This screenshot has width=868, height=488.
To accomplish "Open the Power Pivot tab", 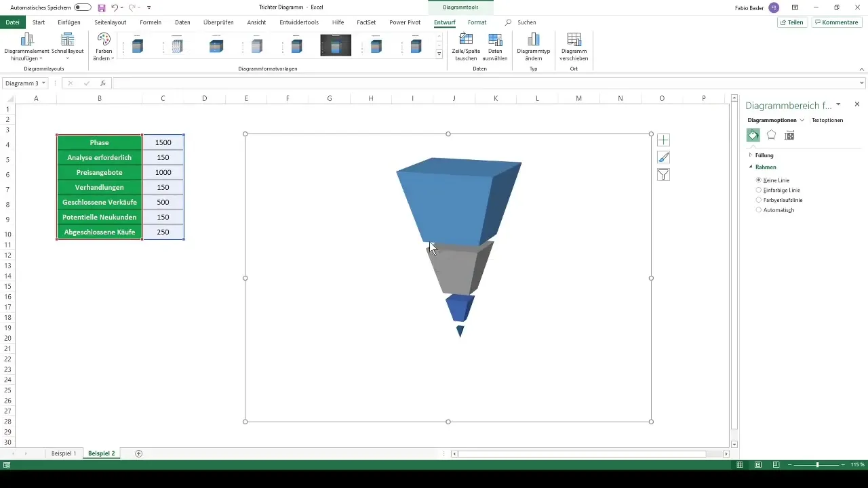I will (x=405, y=22).
